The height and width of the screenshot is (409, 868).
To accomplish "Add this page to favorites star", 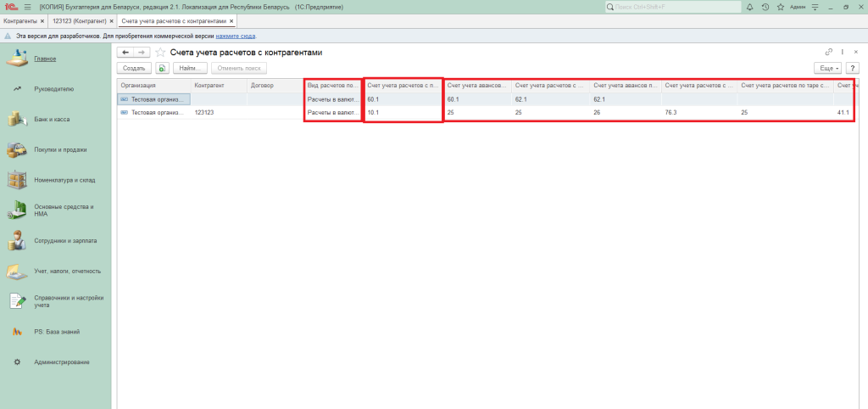I will pos(160,53).
